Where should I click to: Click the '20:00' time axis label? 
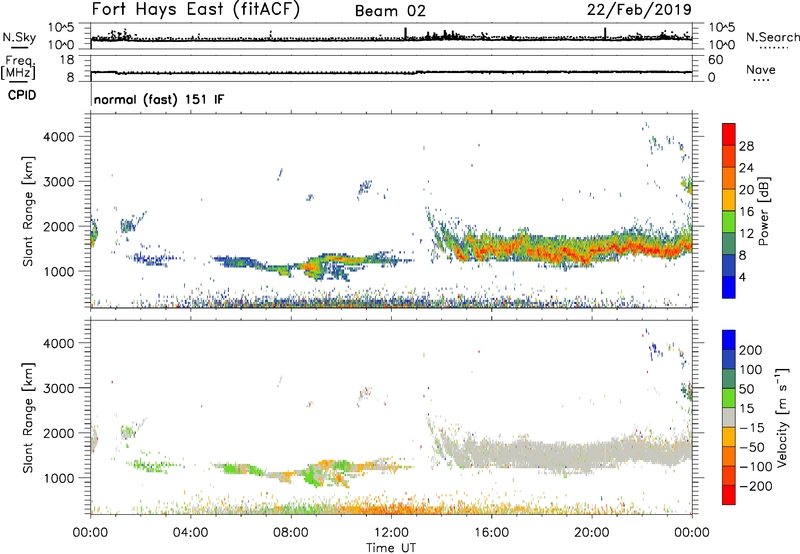(x=591, y=533)
